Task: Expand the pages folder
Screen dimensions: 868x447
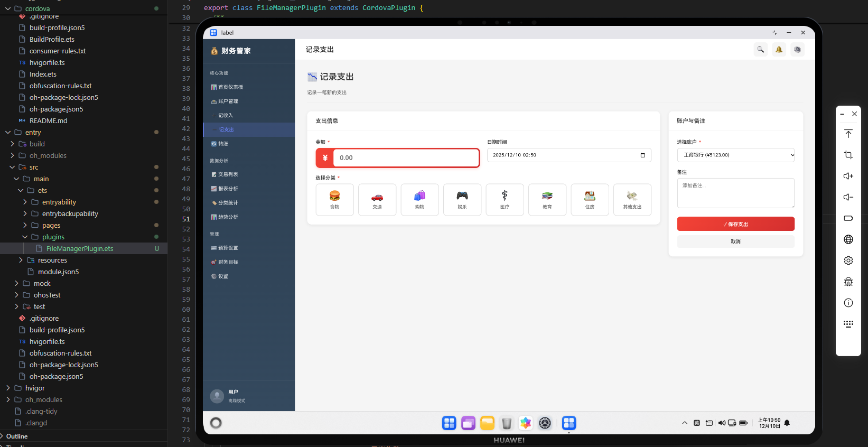Action: (25, 225)
